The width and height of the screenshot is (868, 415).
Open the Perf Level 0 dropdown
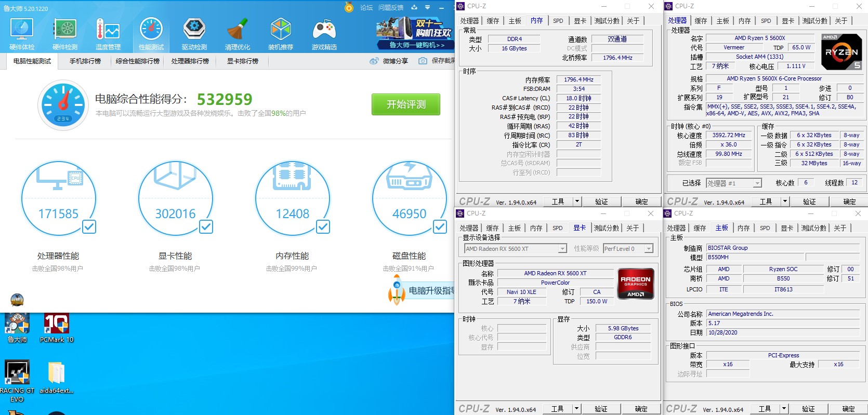point(649,249)
